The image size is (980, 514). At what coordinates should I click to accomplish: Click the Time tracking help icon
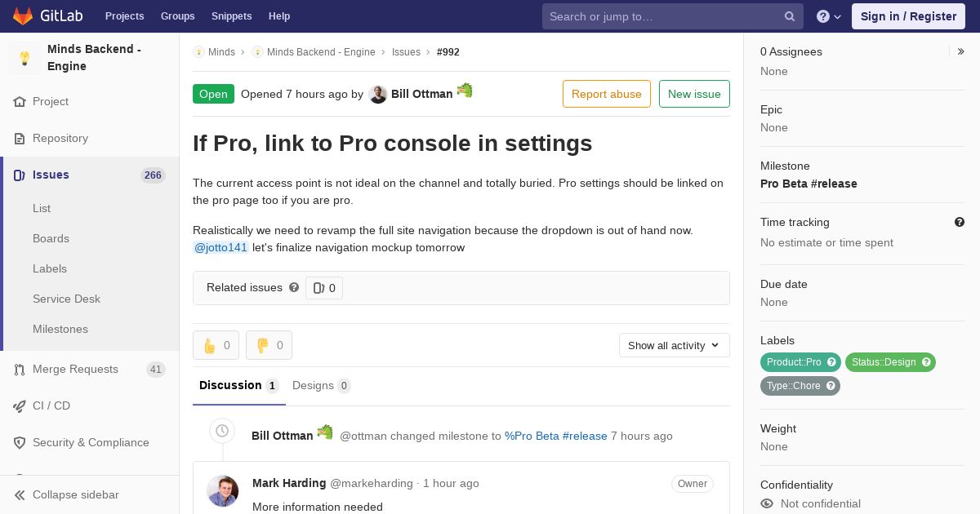[x=960, y=222]
